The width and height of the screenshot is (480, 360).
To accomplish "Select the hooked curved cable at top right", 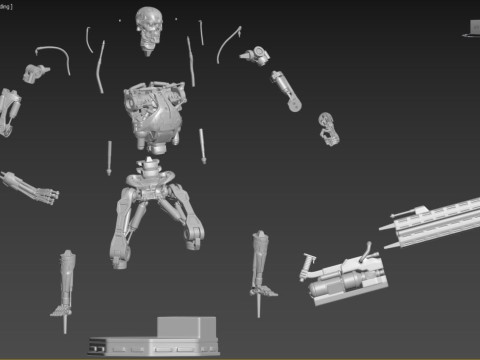I will coord(228,44).
